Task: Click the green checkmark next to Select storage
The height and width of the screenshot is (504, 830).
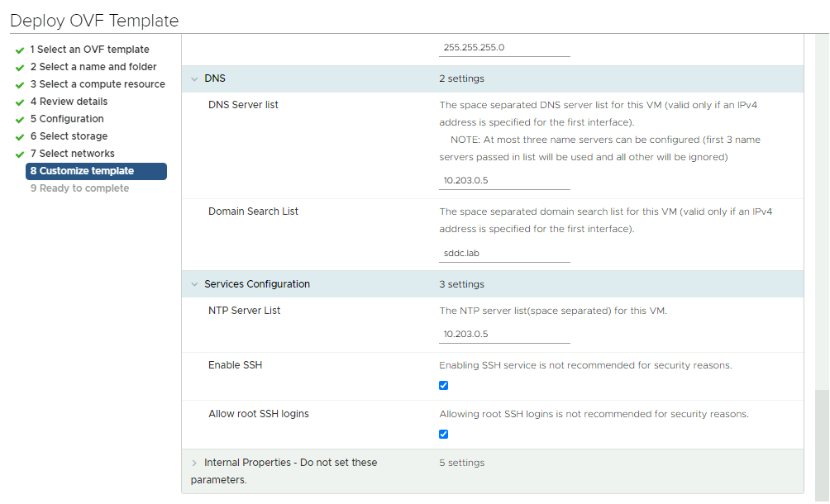Action: coord(20,137)
